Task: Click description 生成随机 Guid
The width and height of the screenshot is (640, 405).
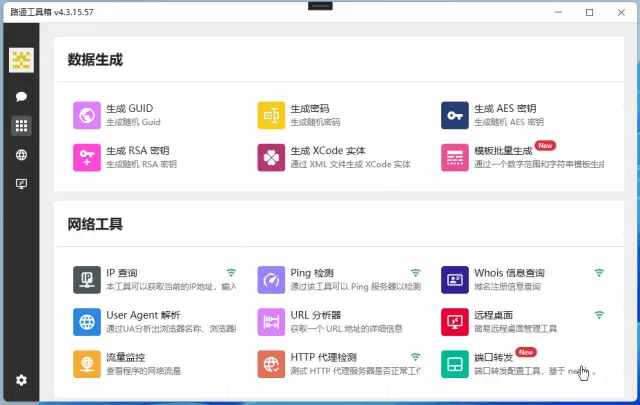Action: coord(133,122)
